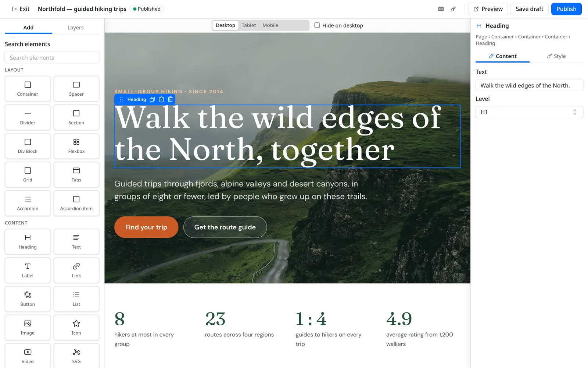Switch to the Layers tab
This screenshot has width=588, height=368.
coord(76,28)
